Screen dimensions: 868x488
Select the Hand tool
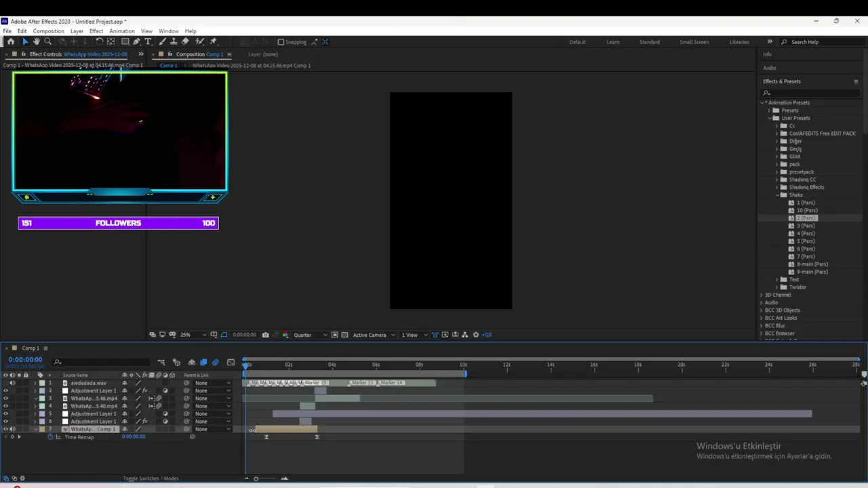(x=37, y=42)
